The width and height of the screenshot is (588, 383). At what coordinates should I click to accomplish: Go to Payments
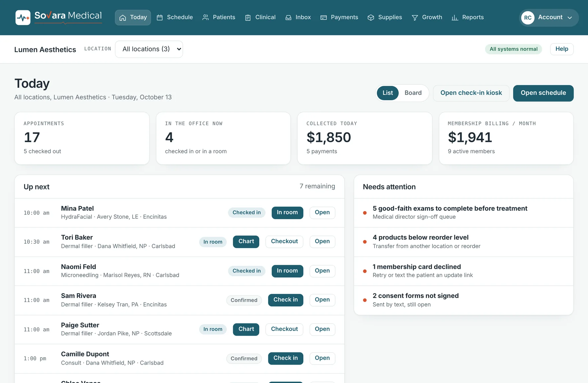tap(339, 17)
